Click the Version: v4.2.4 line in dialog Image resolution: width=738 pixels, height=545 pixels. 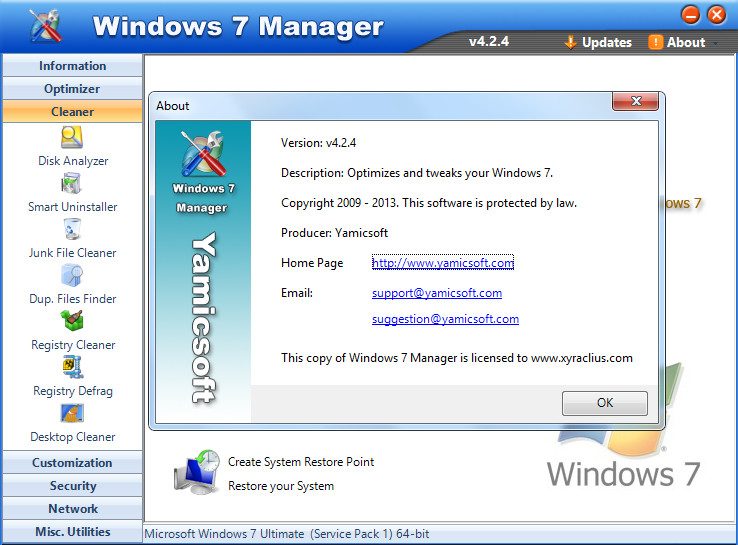point(318,143)
